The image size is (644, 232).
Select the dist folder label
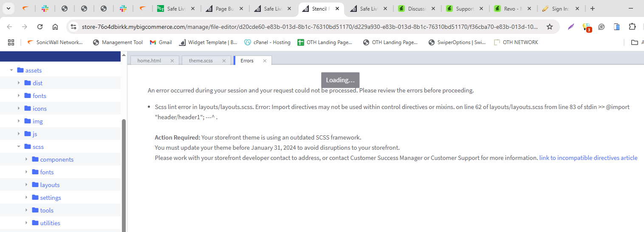click(x=38, y=83)
